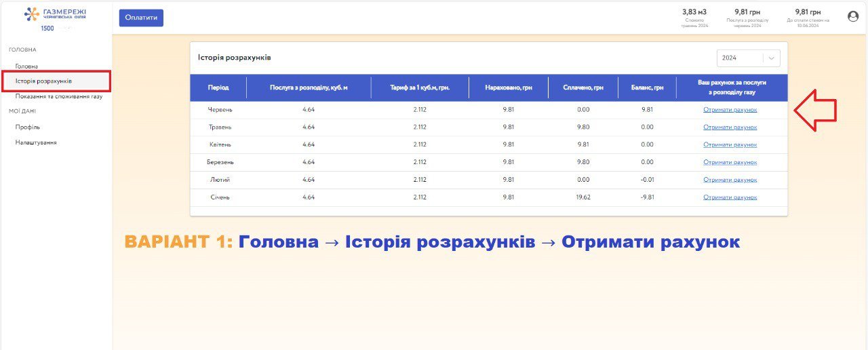Image resolution: width=868 pixels, height=350 pixels.
Task: Go to Показання та споживання газу
Action: pos(59,96)
